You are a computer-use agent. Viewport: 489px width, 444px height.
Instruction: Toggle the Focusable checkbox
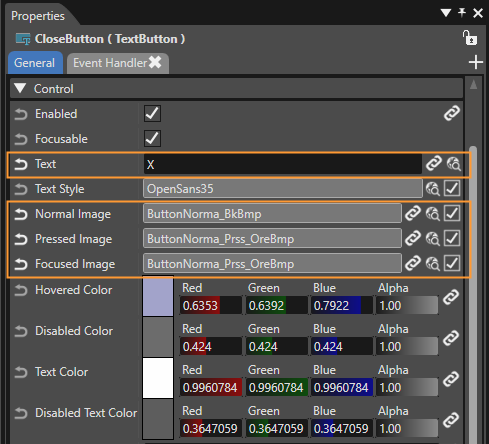[x=152, y=138]
